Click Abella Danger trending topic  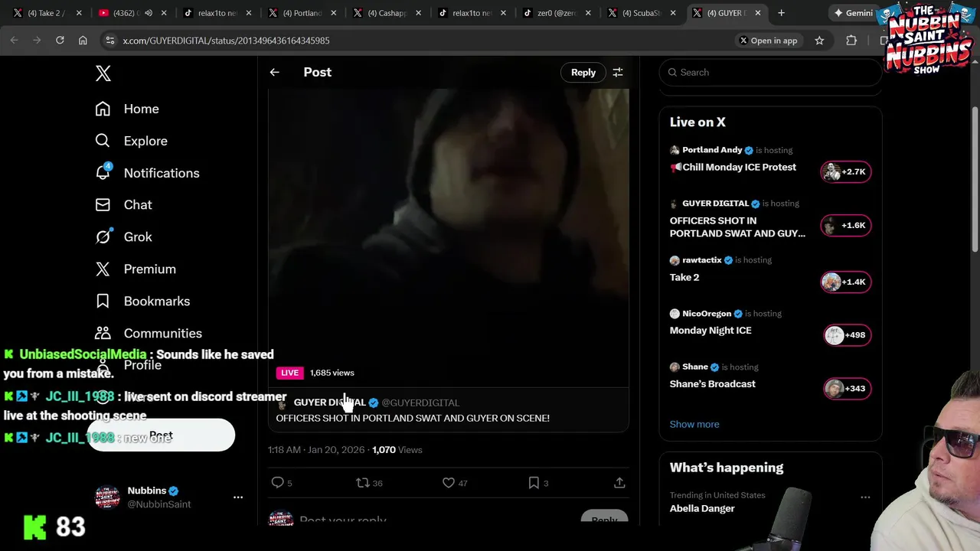click(x=702, y=508)
